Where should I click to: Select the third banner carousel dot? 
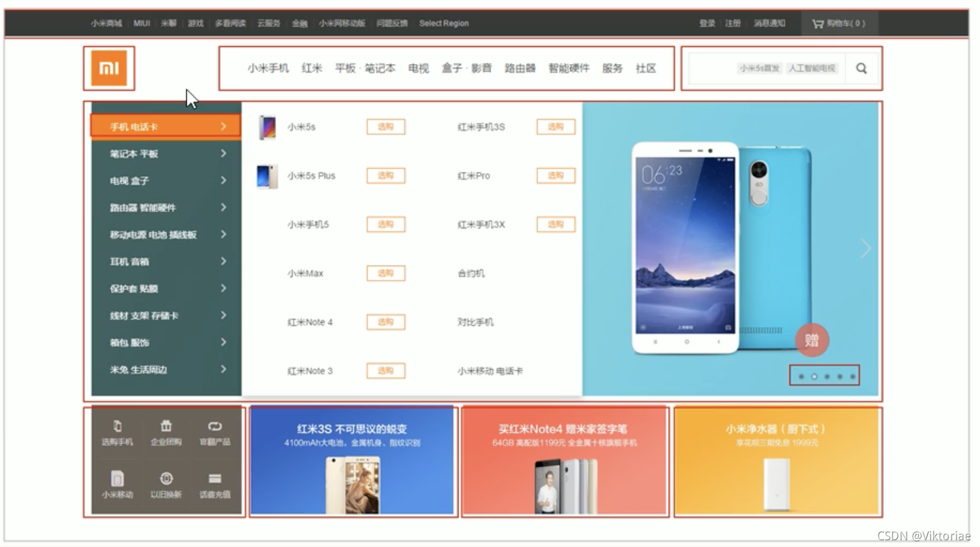[827, 376]
